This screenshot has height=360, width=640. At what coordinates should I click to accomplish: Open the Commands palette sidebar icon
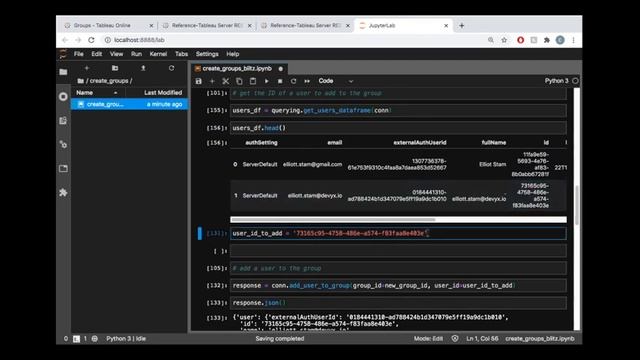coord(63,120)
